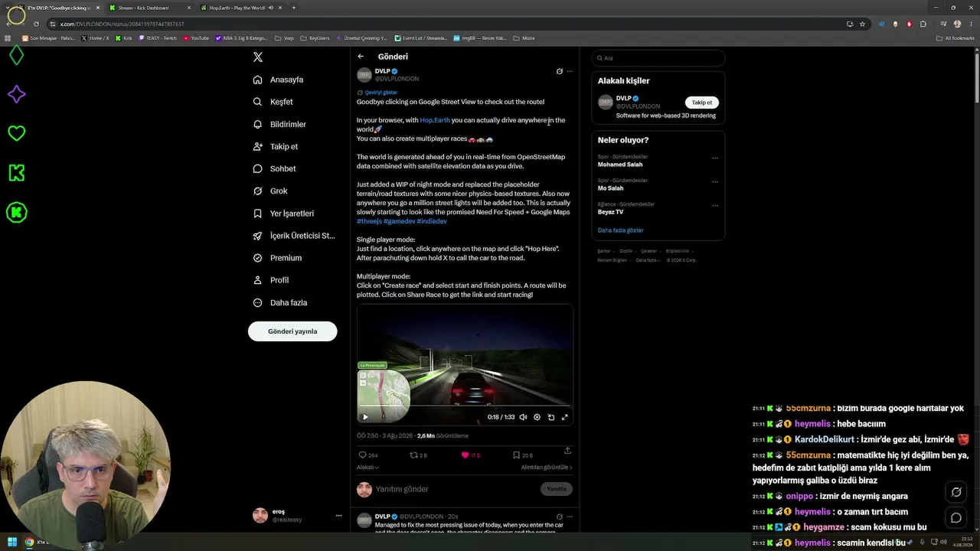
Task: Go back with Gönderi back arrow
Action: [361, 57]
